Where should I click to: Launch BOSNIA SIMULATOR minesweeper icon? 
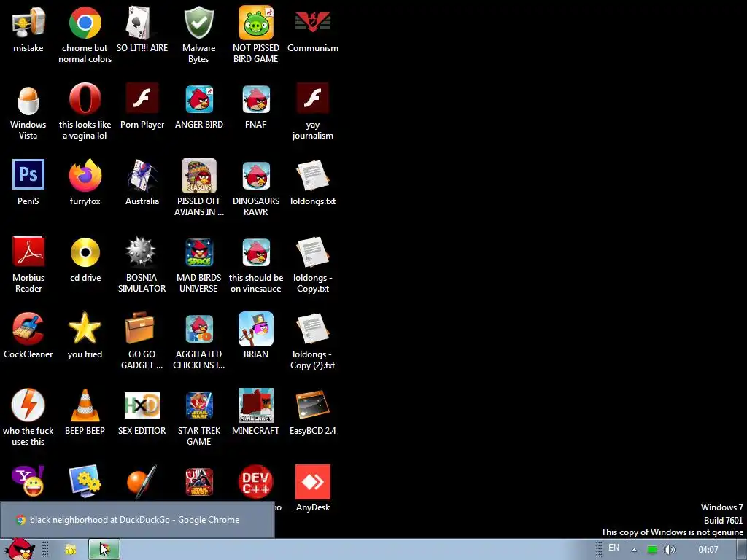142,252
